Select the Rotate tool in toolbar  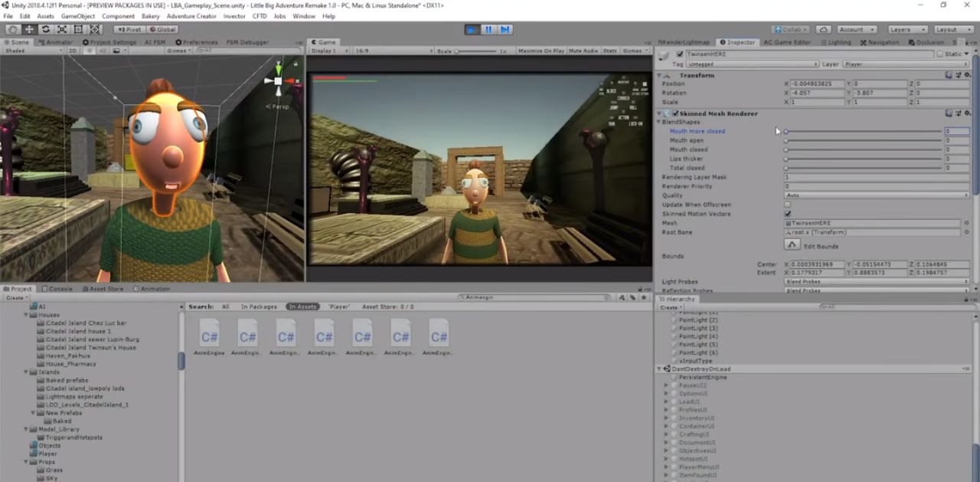(45, 29)
